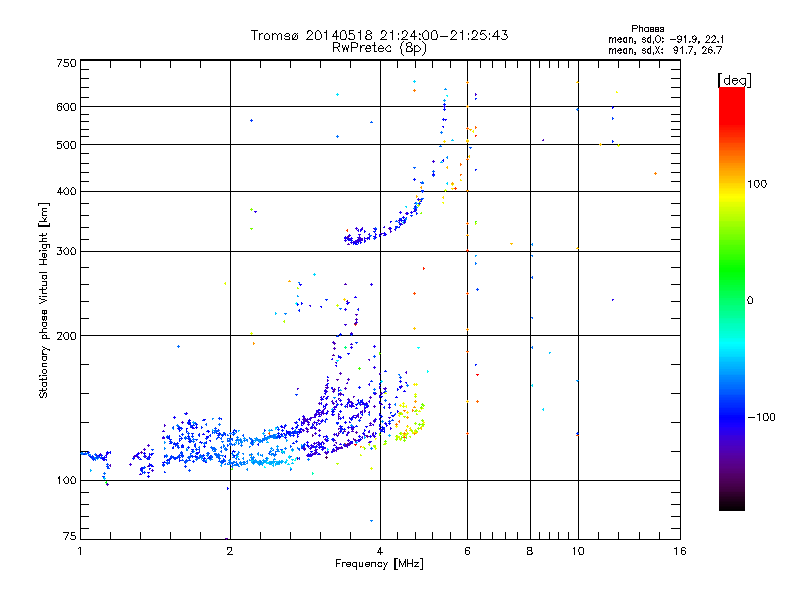Screen dimensions: 800x600
Task: Click the 'mean, sd,X: 91.7, 26.7' line
Action: [665, 50]
